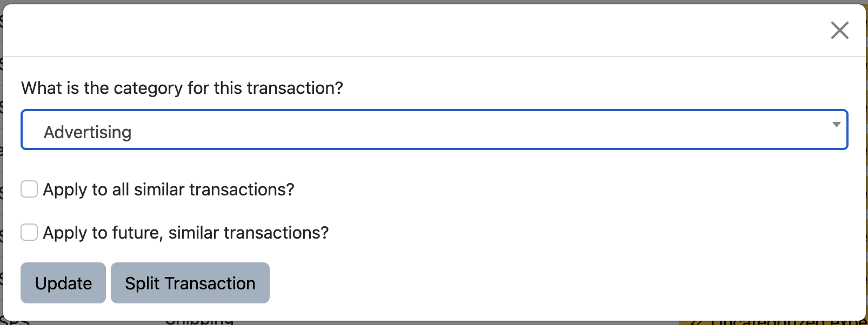The image size is (868, 325).
Task: Click the word "Update" on its button
Action: (63, 283)
